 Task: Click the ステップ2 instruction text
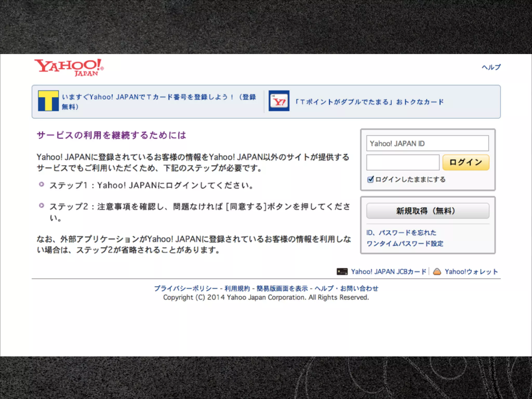pos(200,212)
